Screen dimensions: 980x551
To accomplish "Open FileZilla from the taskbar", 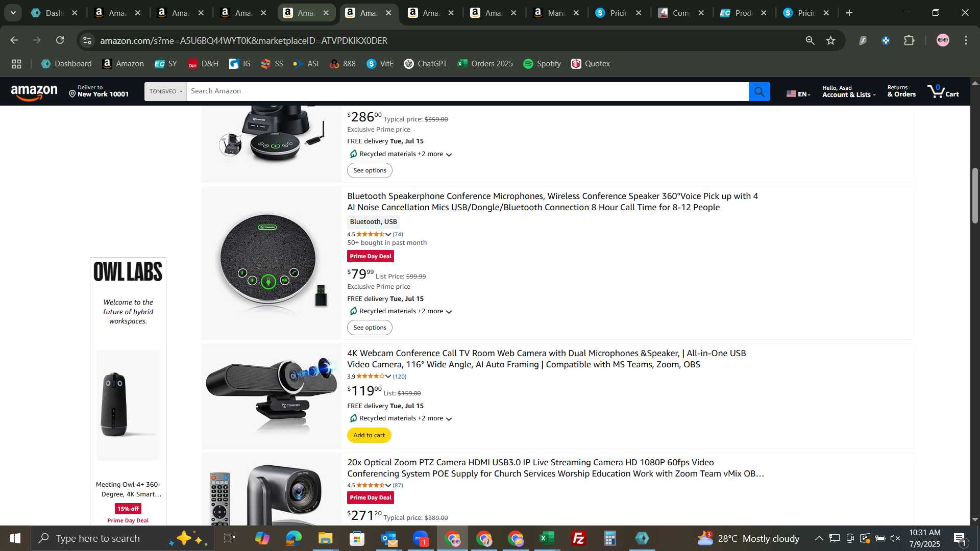I will pyautogui.click(x=579, y=538).
